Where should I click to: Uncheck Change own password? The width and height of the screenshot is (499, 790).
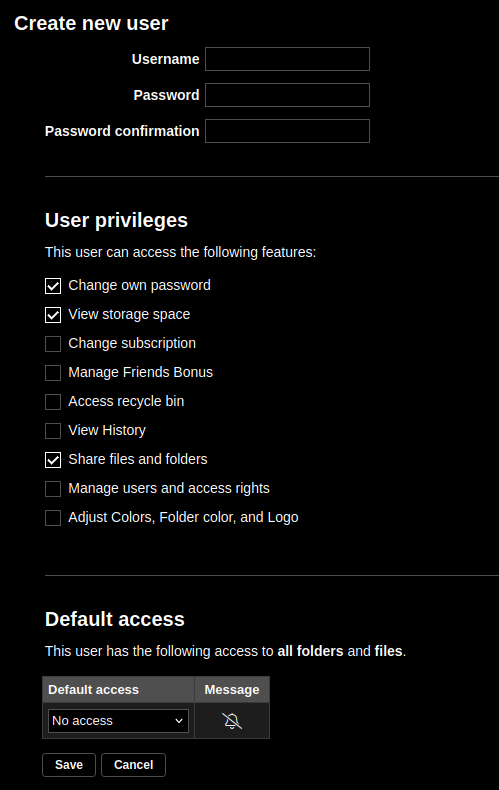pyautogui.click(x=53, y=286)
